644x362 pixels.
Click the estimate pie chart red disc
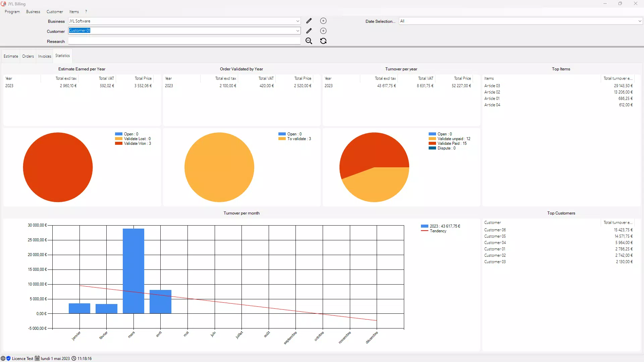pos(58,167)
